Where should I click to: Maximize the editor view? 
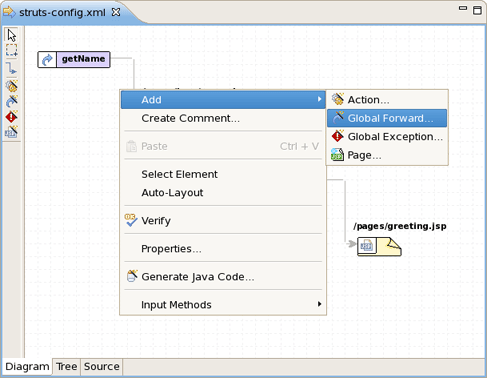tap(477, 10)
